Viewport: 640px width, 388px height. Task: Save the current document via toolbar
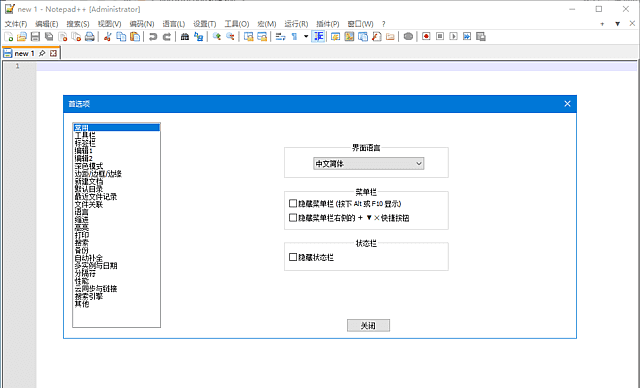pos(36,37)
